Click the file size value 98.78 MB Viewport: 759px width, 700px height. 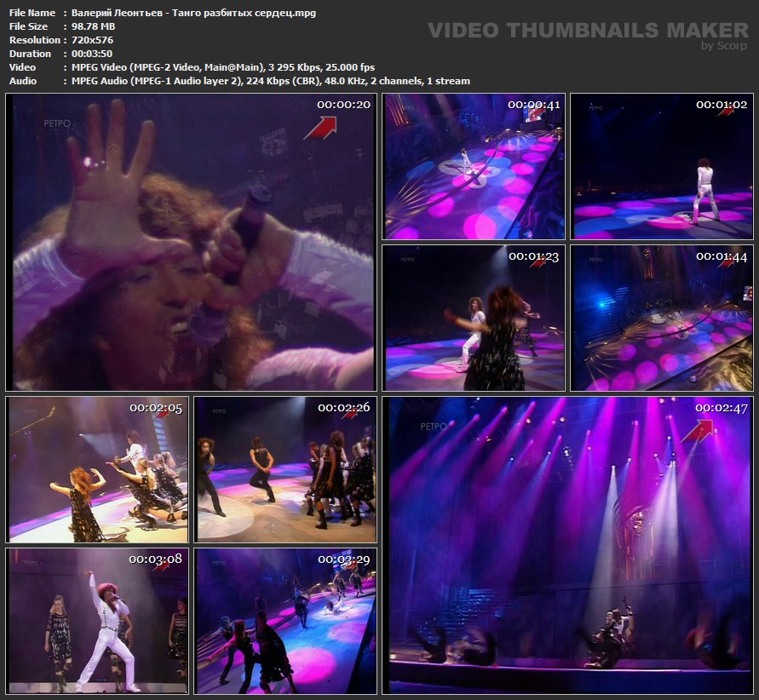point(94,26)
